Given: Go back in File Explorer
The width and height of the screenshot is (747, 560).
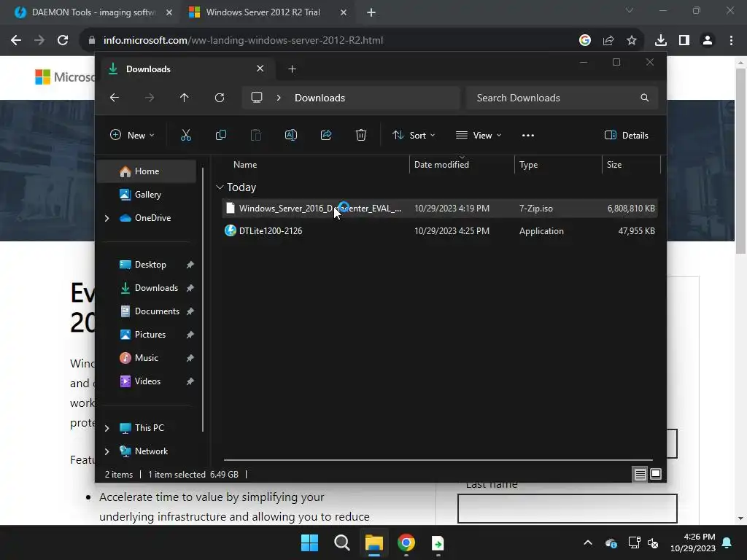Looking at the screenshot, I should click(x=115, y=98).
